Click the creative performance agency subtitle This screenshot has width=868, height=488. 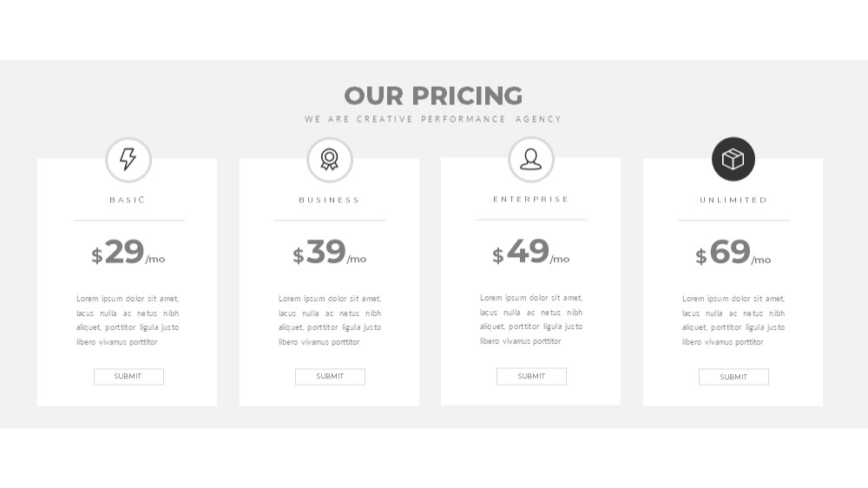433,119
